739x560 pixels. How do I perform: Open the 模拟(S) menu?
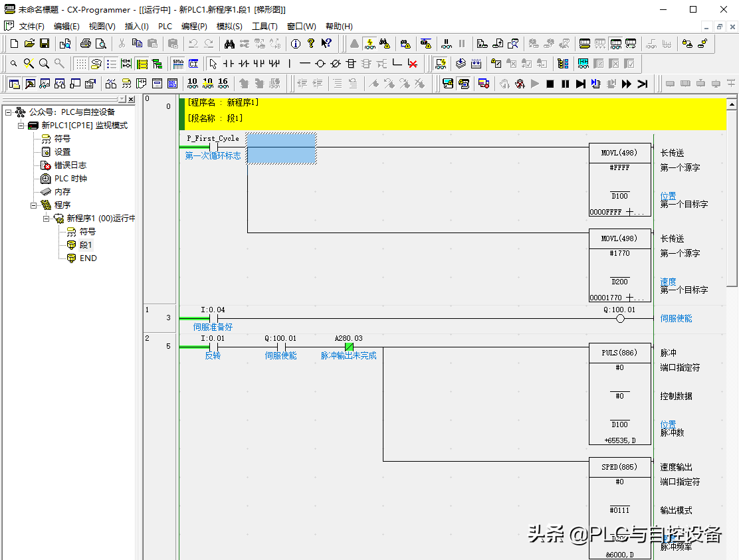point(229,27)
